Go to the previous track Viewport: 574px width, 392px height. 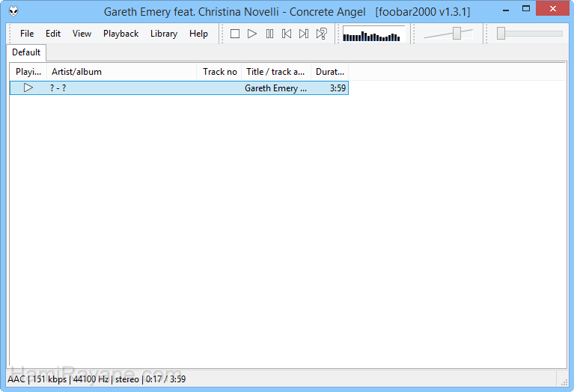coord(287,34)
